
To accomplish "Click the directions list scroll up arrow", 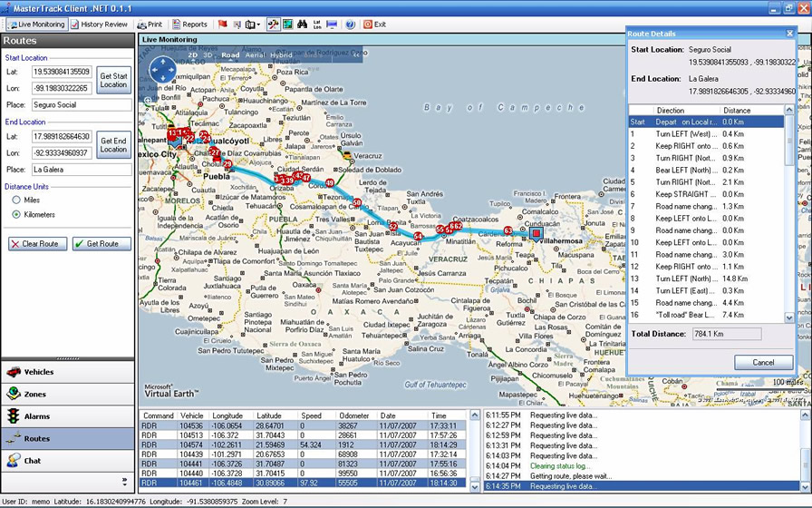I will click(x=789, y=110).
